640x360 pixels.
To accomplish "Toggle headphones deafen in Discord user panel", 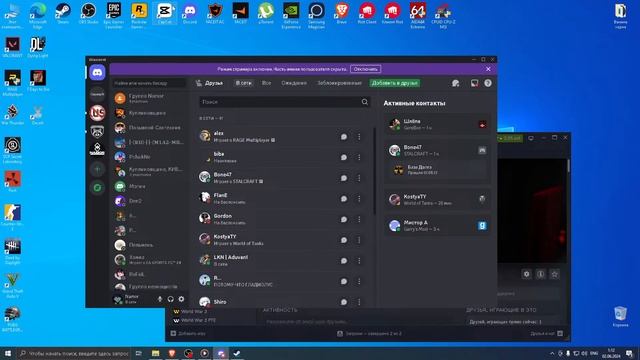I will tap(171, 299).
